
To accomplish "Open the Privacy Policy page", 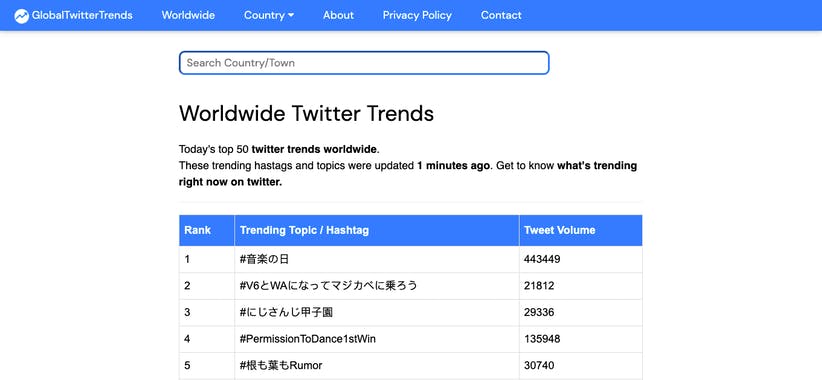I will [x=417, y=15].
